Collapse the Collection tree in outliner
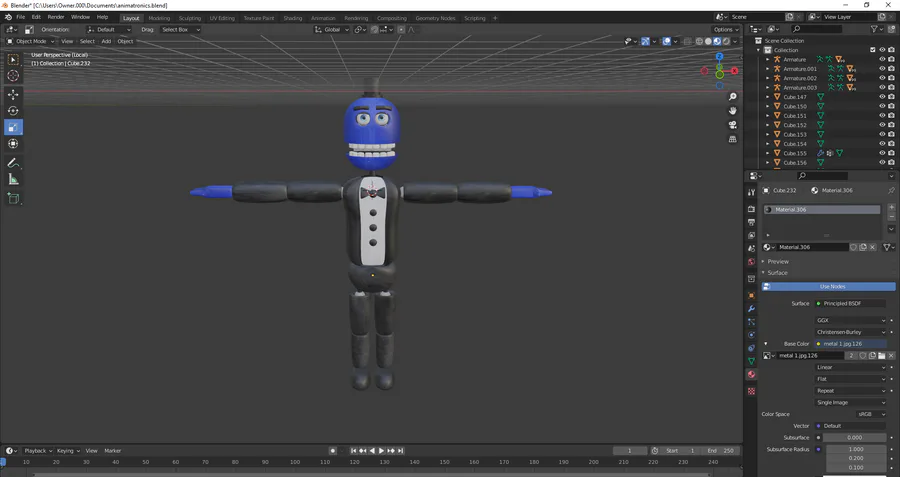This screenshot has width=900, height=477. click(x=759, y=50)
